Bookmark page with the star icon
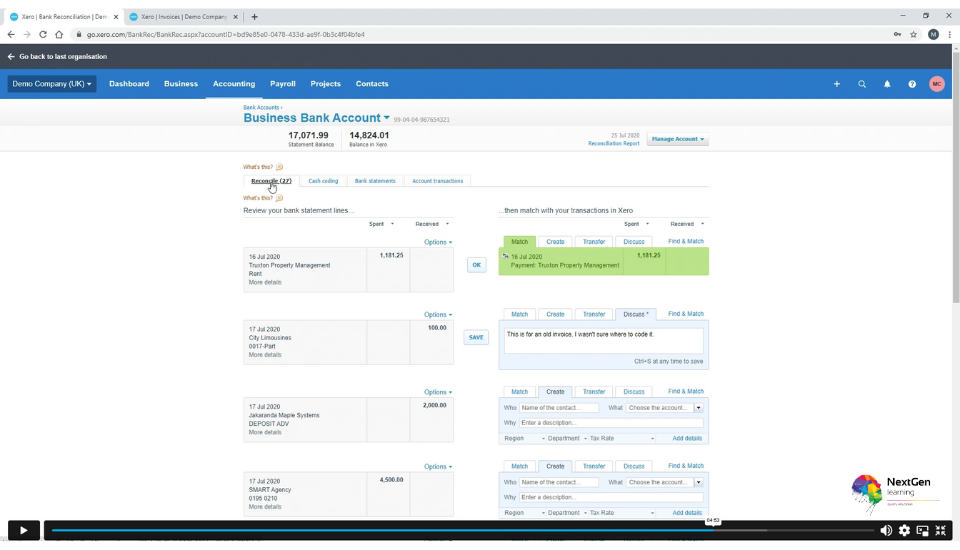Screen dimensions: 960x550 pos(913,34)
